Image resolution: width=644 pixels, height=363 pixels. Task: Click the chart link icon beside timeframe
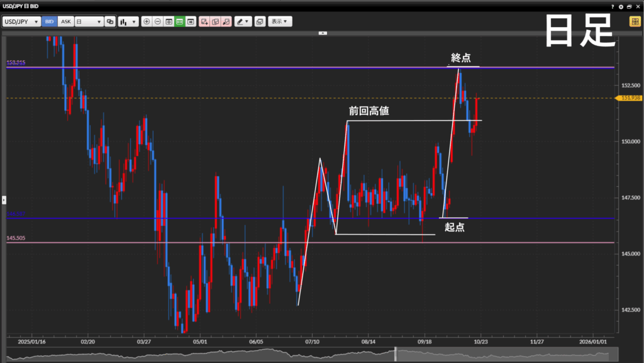pyautogui.click(x=110, y=21)
